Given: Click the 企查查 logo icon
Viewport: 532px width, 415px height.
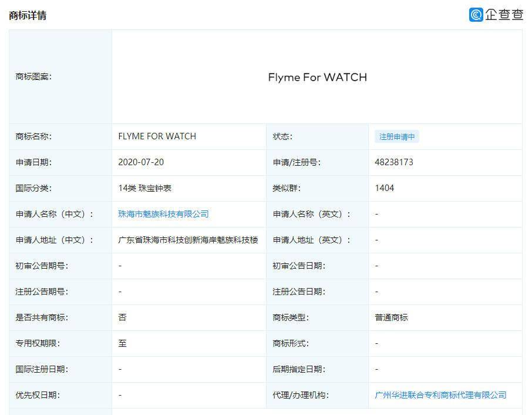Looking at the screenshot, I should (476, 15).
